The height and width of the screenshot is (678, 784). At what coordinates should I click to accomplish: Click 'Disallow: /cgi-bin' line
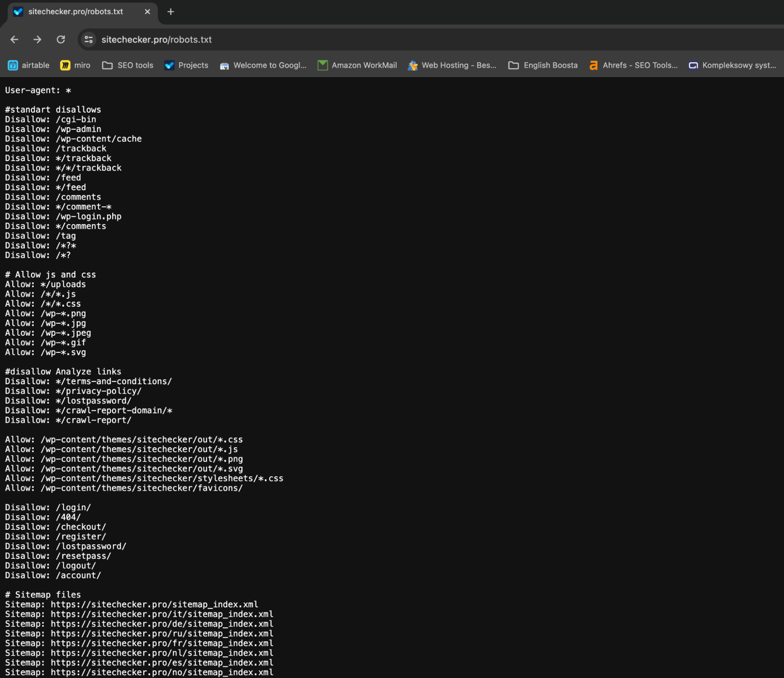pyautogui.click(x=51, y=120)
